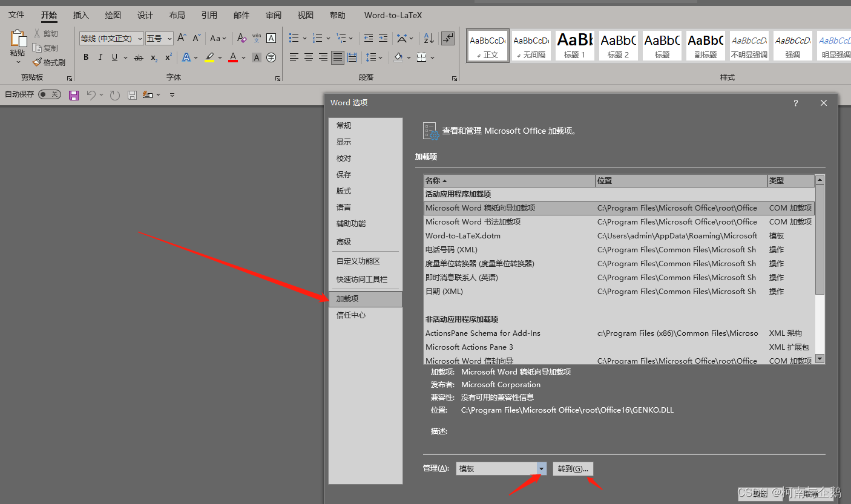Screen dimensions: 851x504
Task: Expand the Underline style arrow
Action: coord(125,58)
